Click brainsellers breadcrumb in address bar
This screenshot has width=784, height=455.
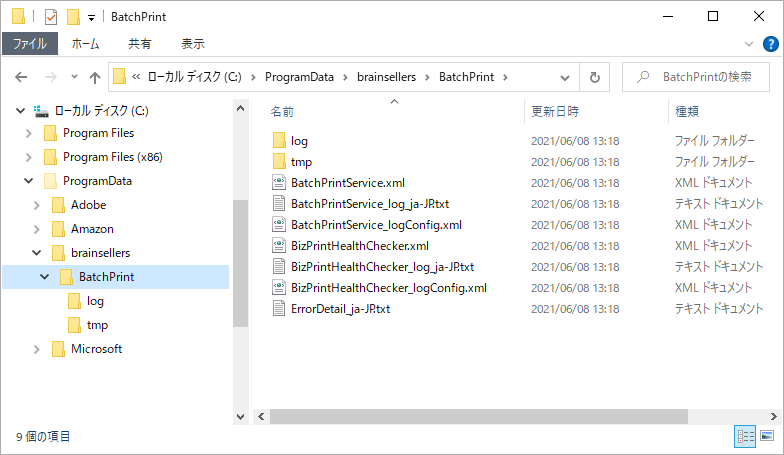click(386, 77)
